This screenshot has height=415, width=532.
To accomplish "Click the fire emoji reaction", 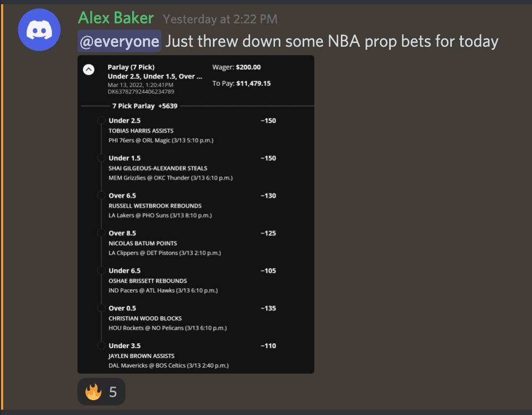I will (x=93, y=392).
